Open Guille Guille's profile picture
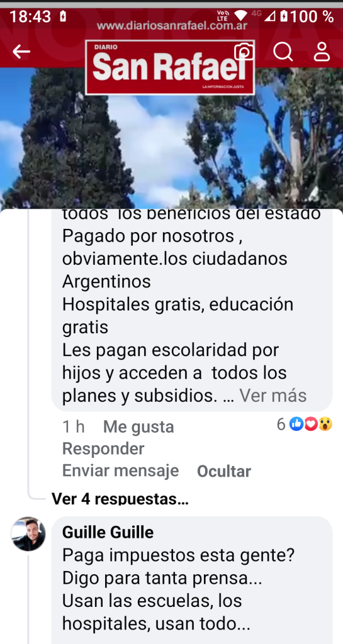 pyautogui.click(x=28, y=534)
